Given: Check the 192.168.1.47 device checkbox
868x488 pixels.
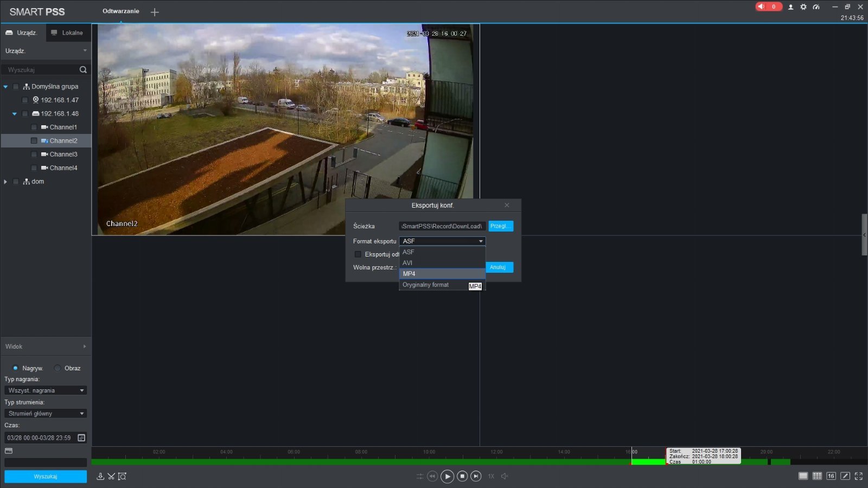Looking at the screenshot, I should [25, 100].
